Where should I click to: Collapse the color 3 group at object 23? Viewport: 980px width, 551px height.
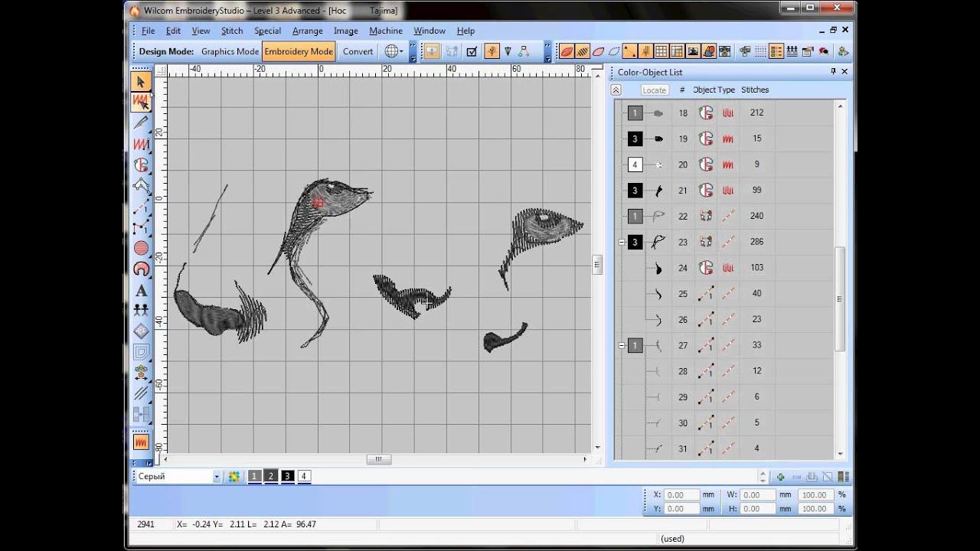coord(622,242)
